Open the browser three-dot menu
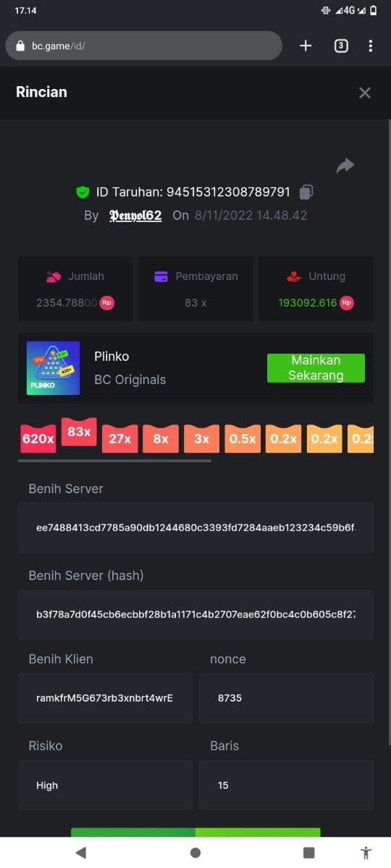The width and height of the screenshot is (391, 868). [371, 46]
